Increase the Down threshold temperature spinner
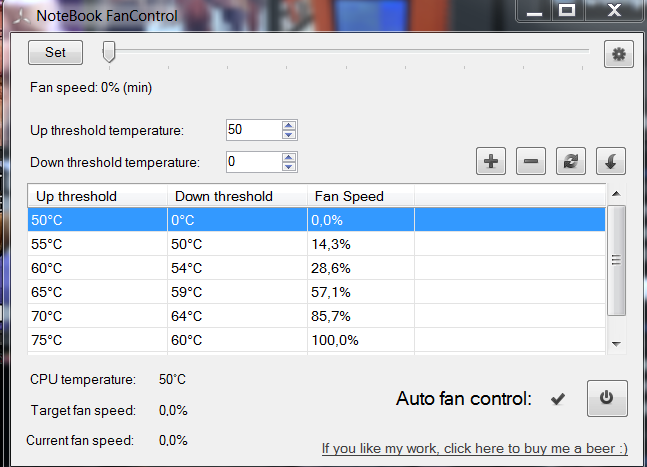 pos(289,158)
